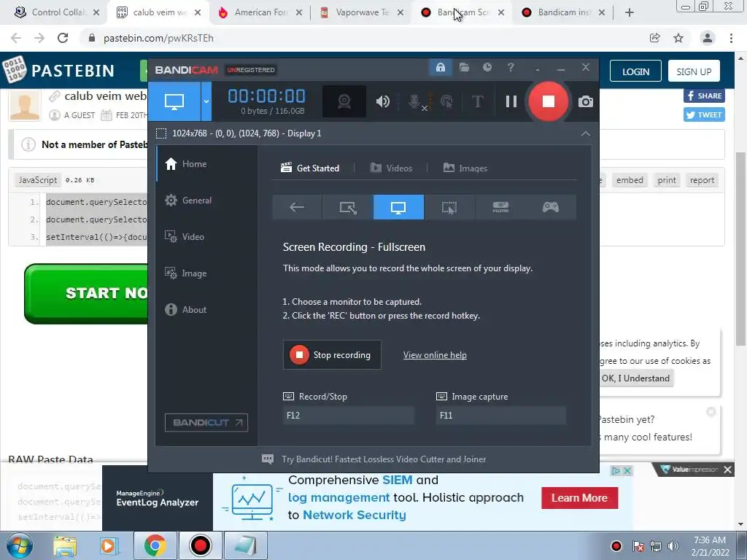Click the Stop recording button
Viewport: 747px width, 560px height.
(332, 355)
